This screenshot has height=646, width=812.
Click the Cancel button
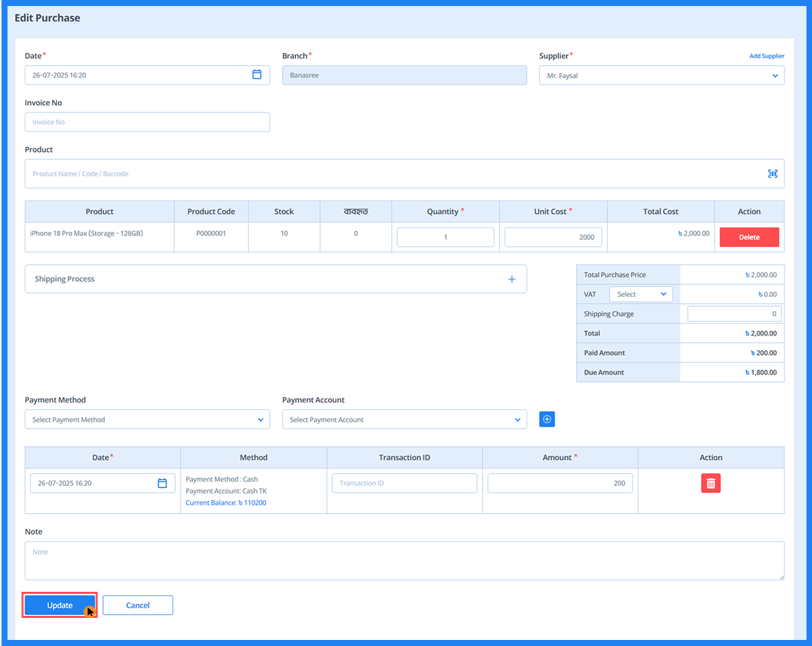click(x=138, y=605)
